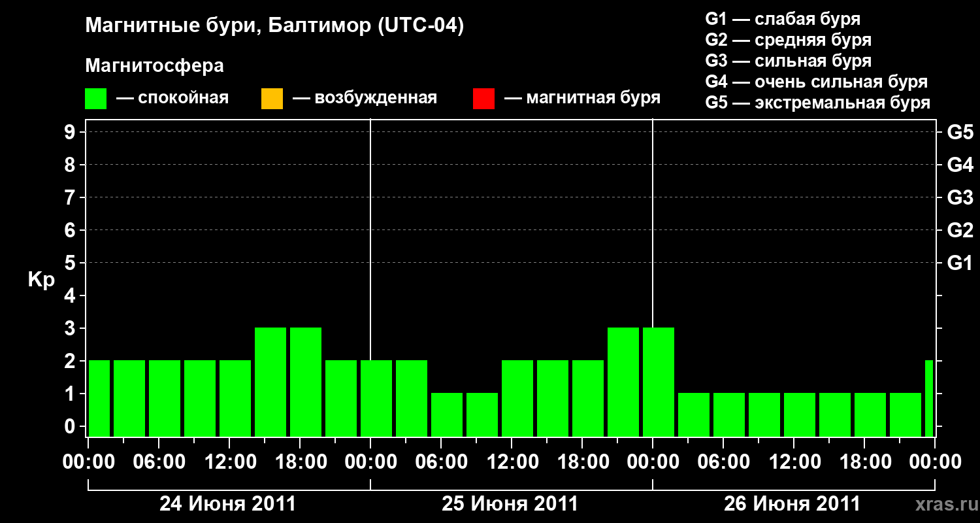Click the Kp 3 bar just before 18:00 on 24 Июня
980x523 pixels.
click(270, 382)
